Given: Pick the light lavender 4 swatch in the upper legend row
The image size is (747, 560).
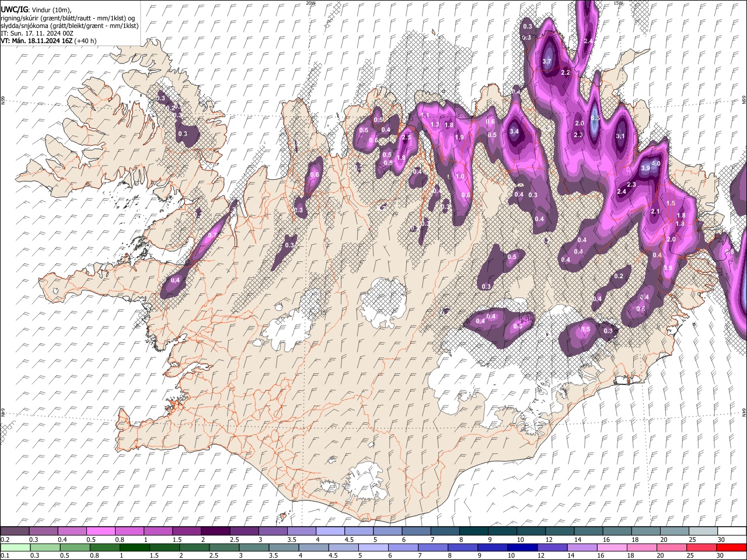Looking at the screenshot, I should 330,531.
